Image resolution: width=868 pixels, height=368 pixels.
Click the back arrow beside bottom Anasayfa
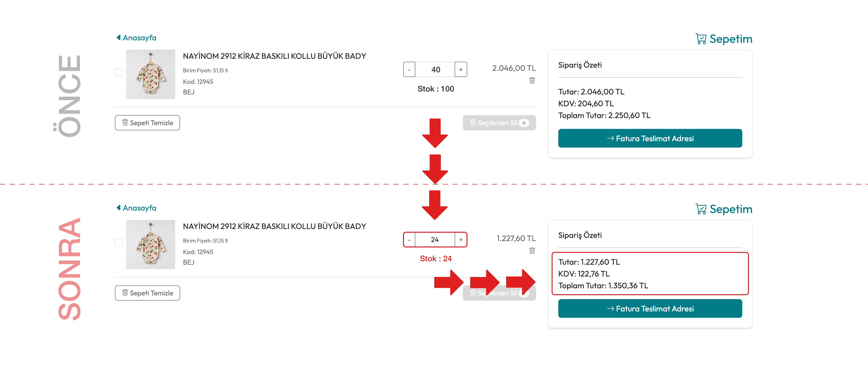click(118, 208)
